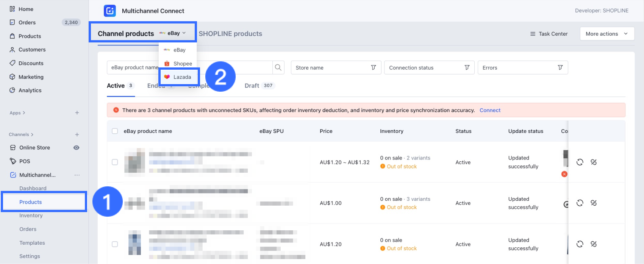Click the search magnifier icon
The height and width of the screenshot is (264, 644).
(278, 67)
